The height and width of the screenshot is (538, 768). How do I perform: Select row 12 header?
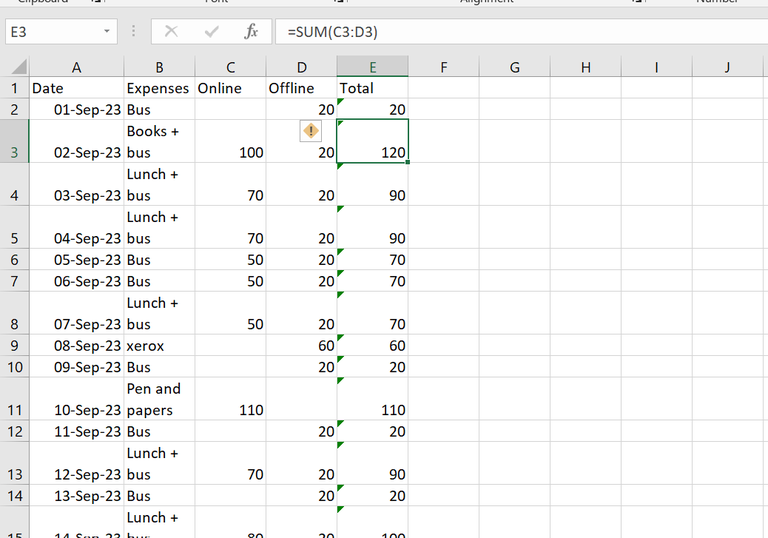click(14, 431)
